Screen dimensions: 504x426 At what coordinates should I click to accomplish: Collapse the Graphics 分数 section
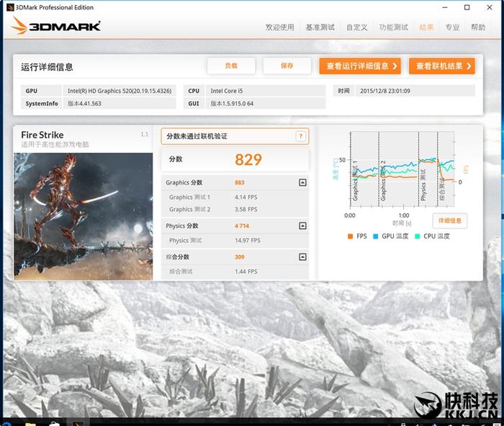coord(302,182)
